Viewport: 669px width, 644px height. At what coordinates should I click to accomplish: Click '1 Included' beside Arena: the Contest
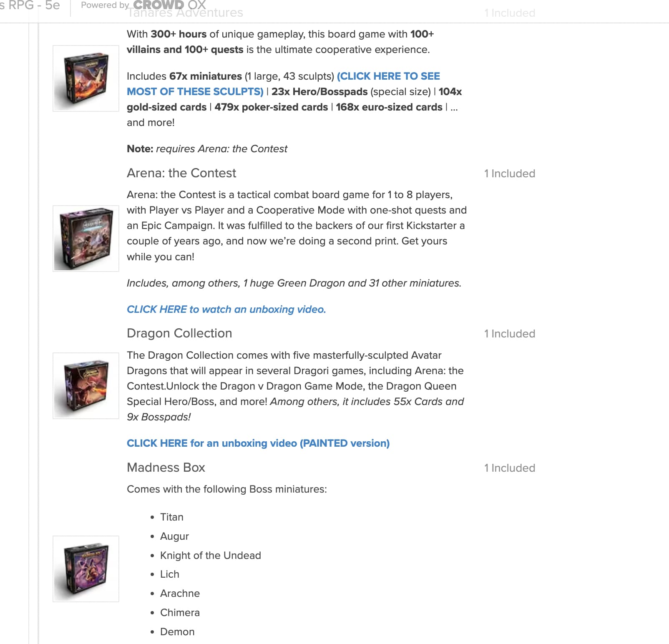[x=509, y=174]
